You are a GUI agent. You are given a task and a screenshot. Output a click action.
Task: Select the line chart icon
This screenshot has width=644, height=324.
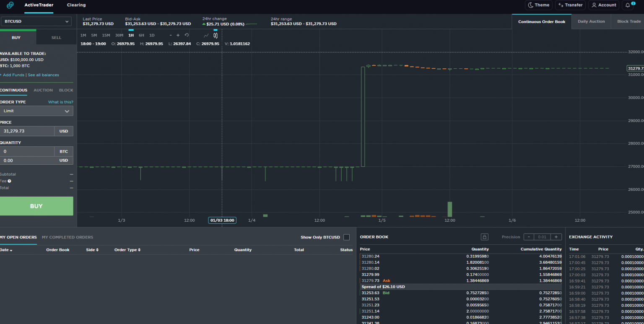point(206,36)
